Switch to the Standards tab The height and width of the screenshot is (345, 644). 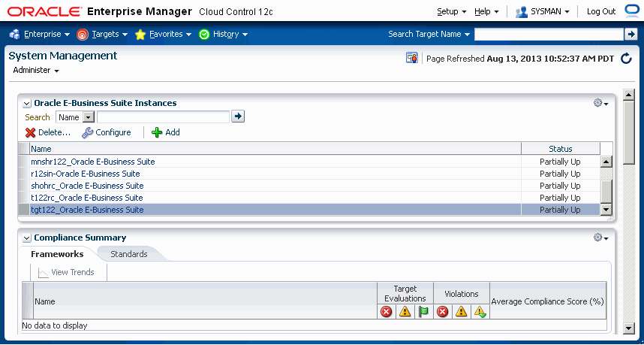[129, 254]
